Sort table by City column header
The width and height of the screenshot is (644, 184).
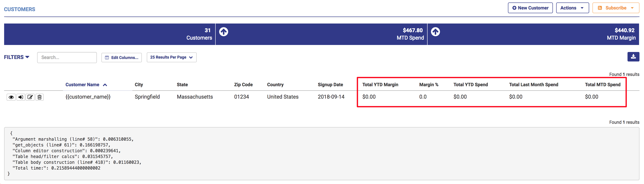[139, 85]
